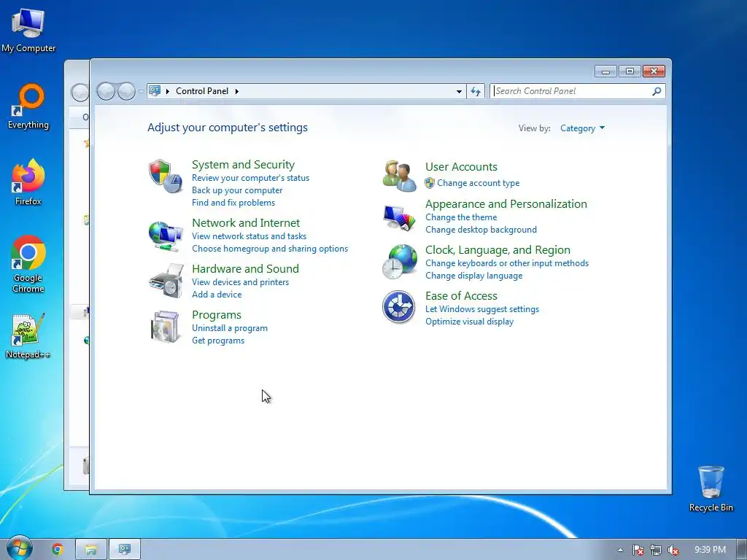
Task: Open Back up your computer link
Action: pyautogui.click(x=237, y=190)
